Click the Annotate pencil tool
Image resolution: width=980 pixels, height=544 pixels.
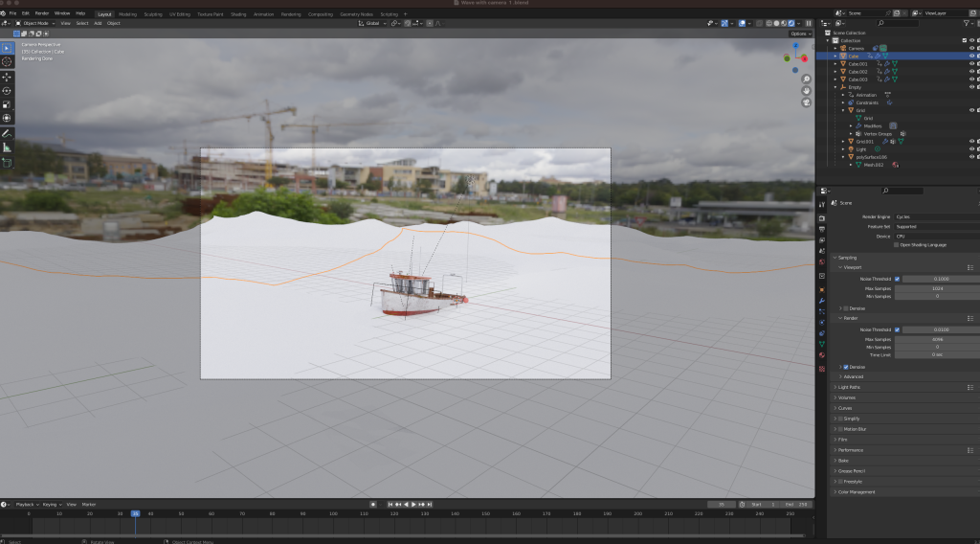[7, 133]
